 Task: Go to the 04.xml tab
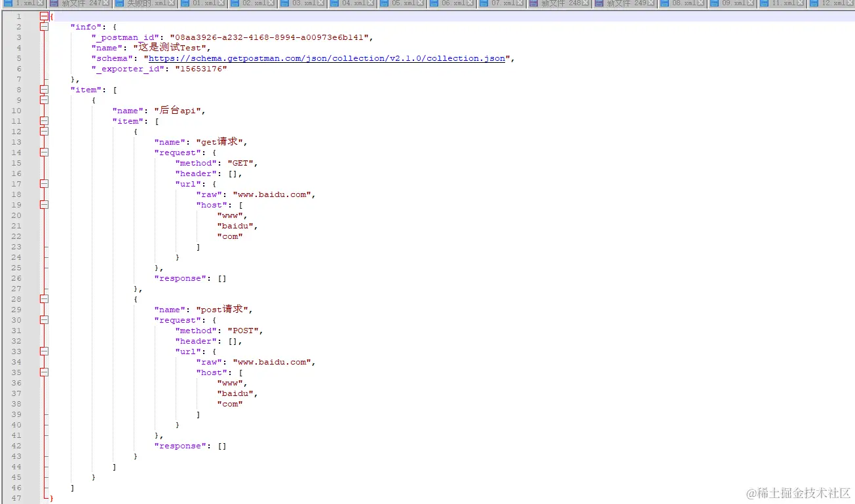(x=352, y=3)
